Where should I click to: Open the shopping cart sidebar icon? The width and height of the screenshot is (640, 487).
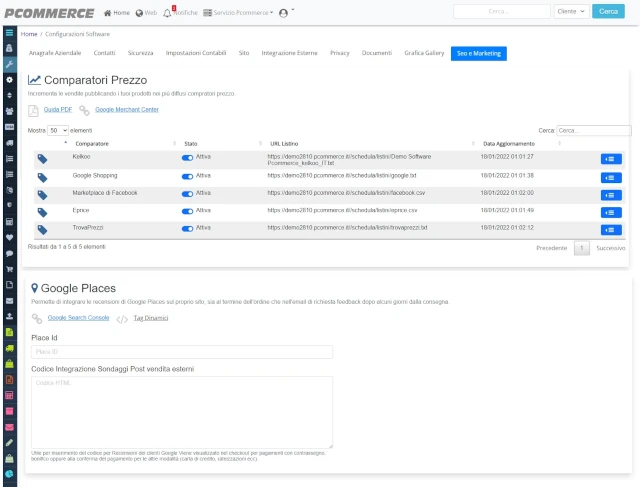coord(9,269)
